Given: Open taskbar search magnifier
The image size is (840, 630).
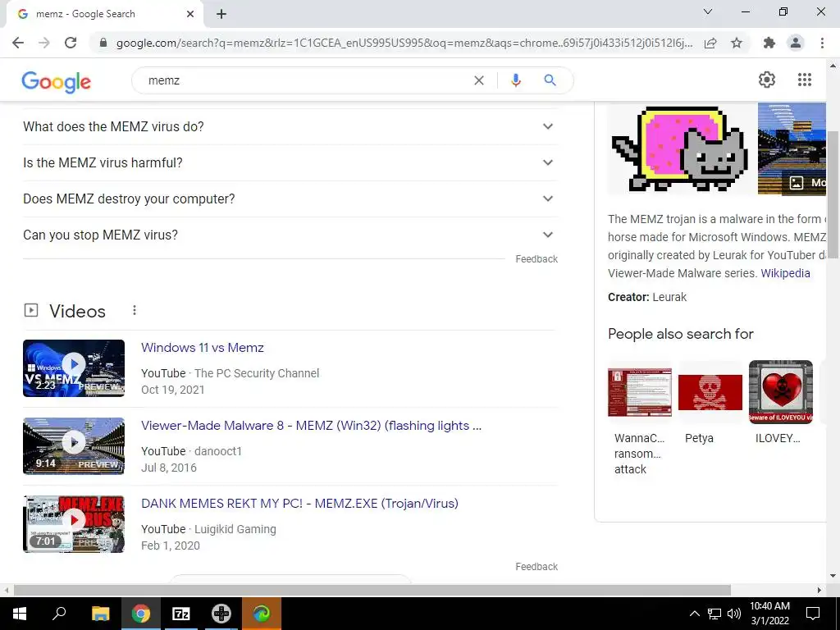Looking at the screenshot, I should click(x=59, y=614).
